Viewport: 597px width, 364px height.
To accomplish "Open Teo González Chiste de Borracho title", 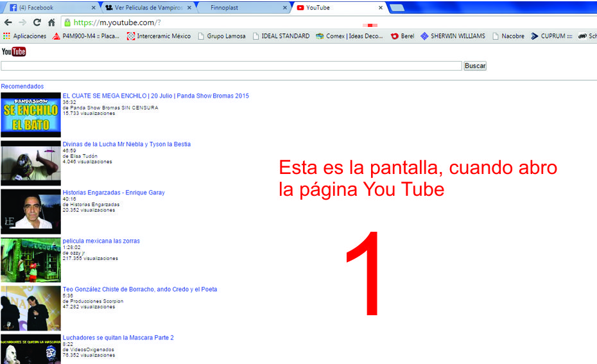I will [140, 290].
